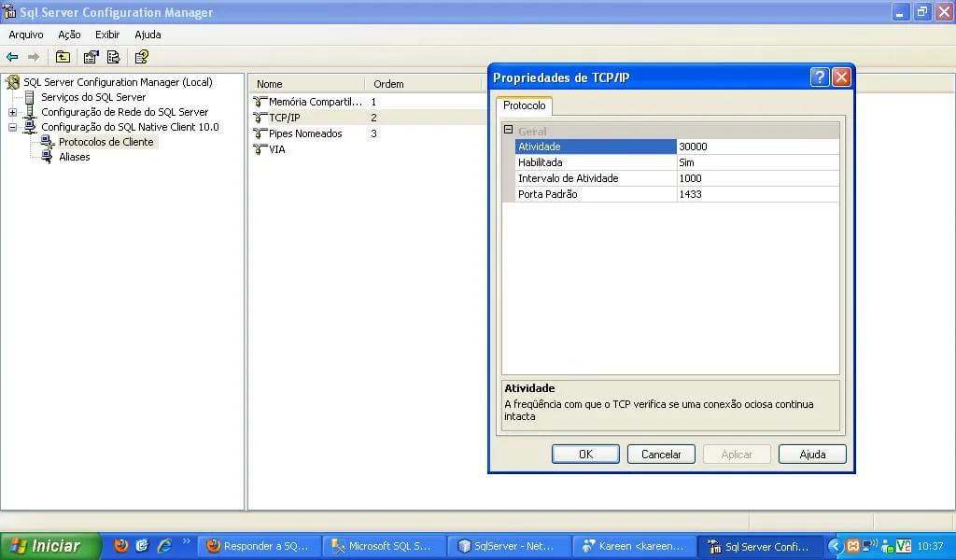Select the Atividade property row label

(596, 147)
